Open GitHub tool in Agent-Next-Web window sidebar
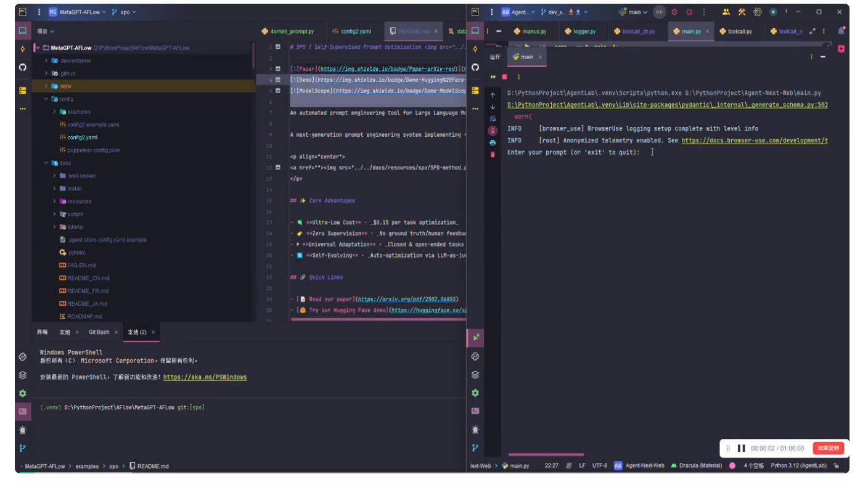The width and height of the screenshot is (868, 498). click(475, 67)
